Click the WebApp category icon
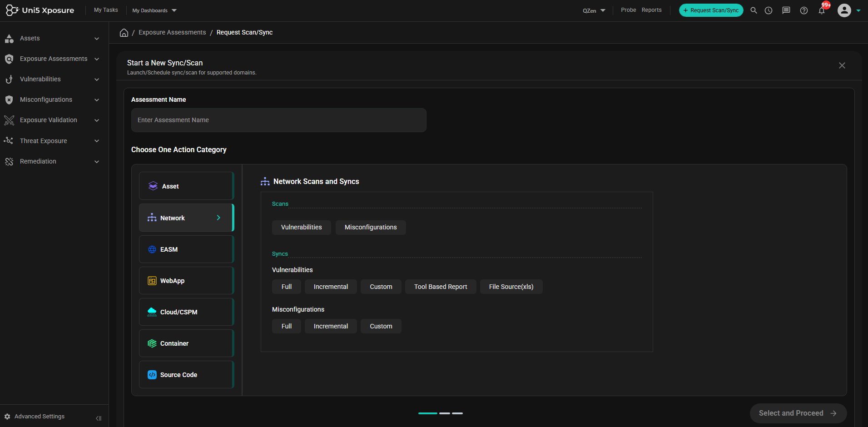The height and width of the screenshot is (427, 868). tap(152, 281)
